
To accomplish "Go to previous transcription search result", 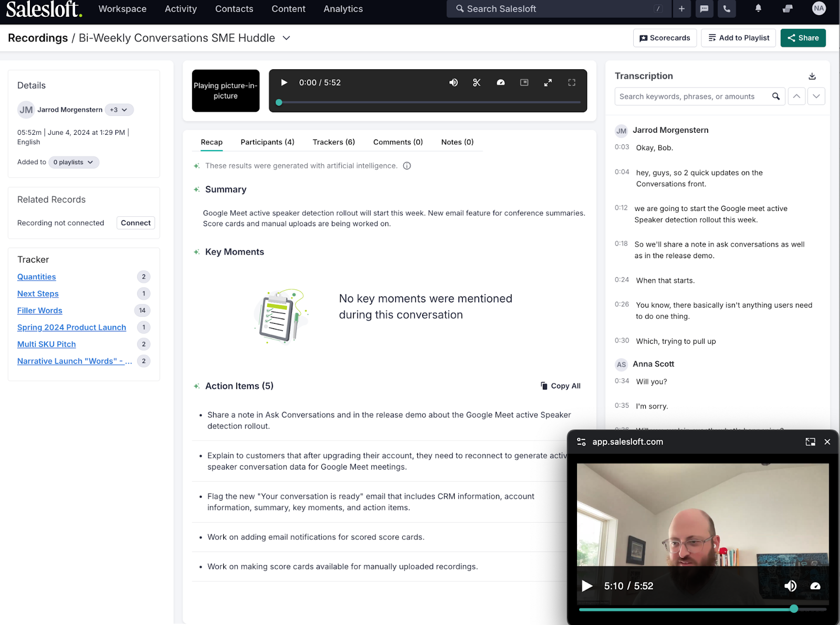I will point(796,97).
